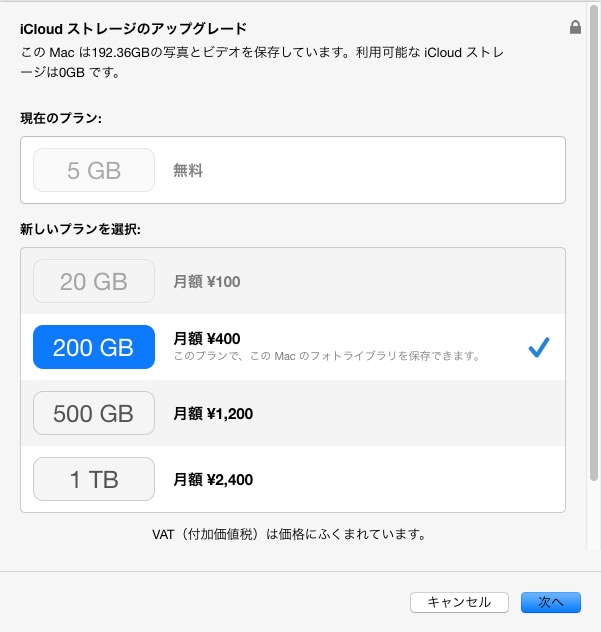601x632 pixels.
Task: Click the VAT included notice text
Action: (289, 534)
